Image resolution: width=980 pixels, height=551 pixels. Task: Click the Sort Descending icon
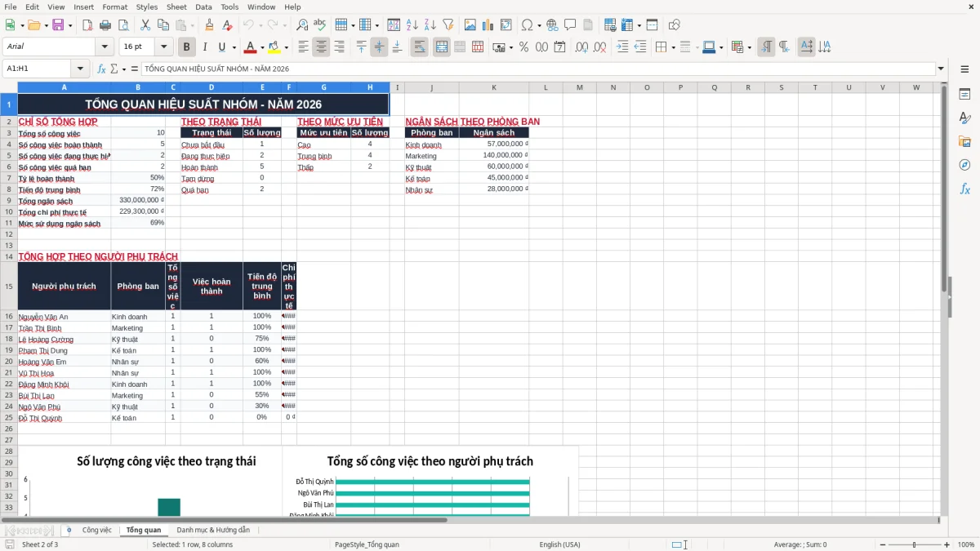[x=430, y=25]
